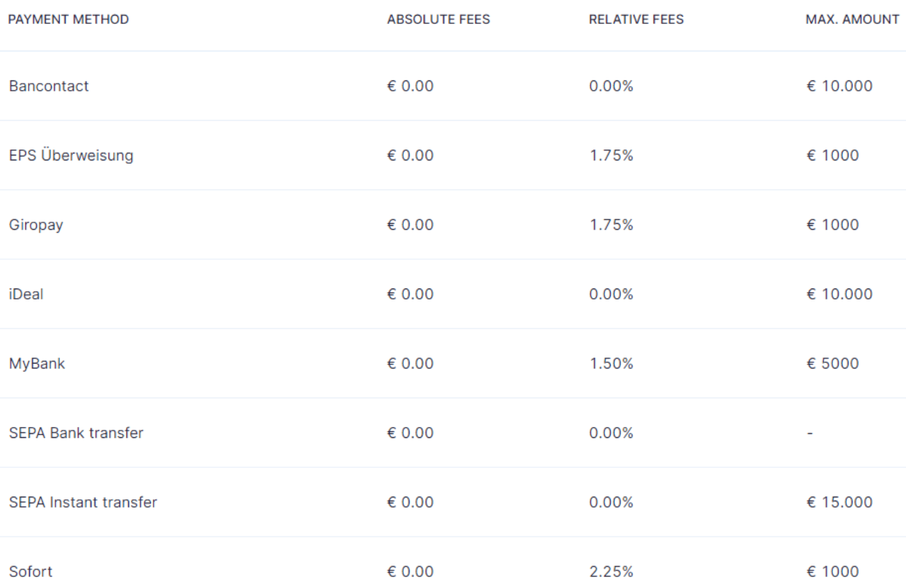
Task: Pick the MyBank payment method
Action: coord(38,364)
